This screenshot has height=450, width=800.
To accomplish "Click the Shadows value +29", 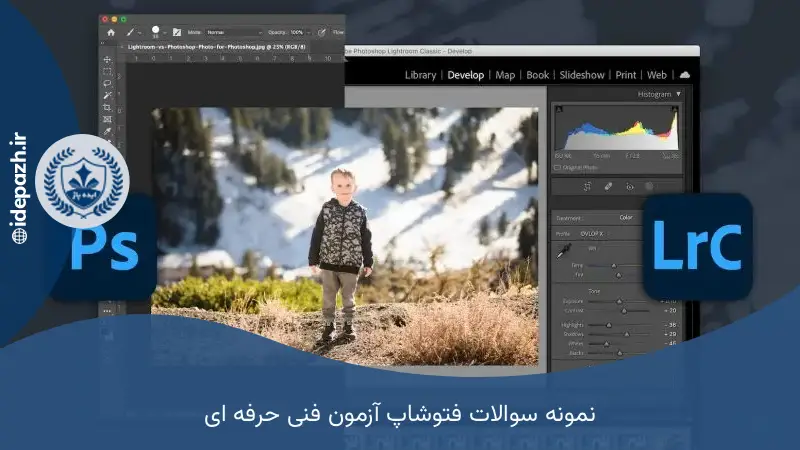I will click(x=670, y=334).
